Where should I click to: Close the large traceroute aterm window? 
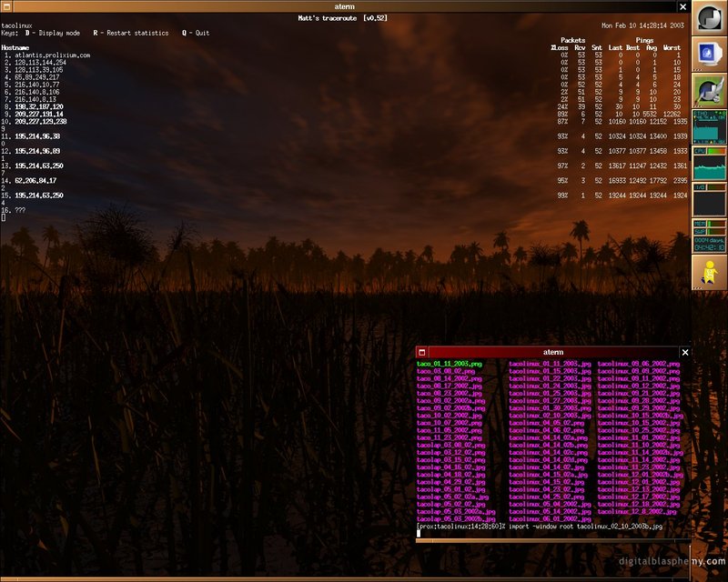(683, 6)
